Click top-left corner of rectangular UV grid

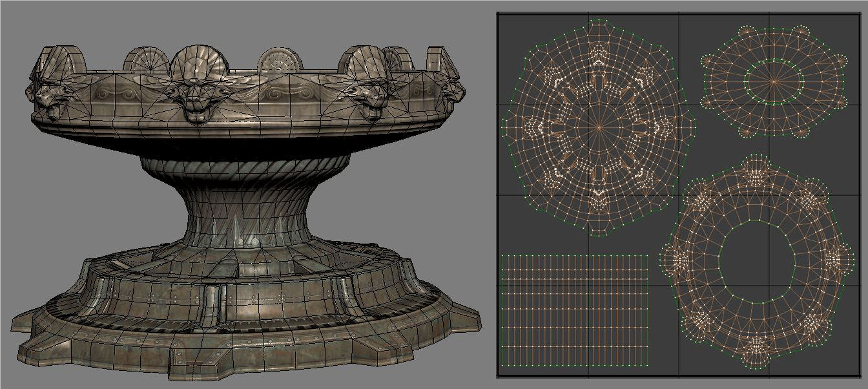[x=502, y=256]
